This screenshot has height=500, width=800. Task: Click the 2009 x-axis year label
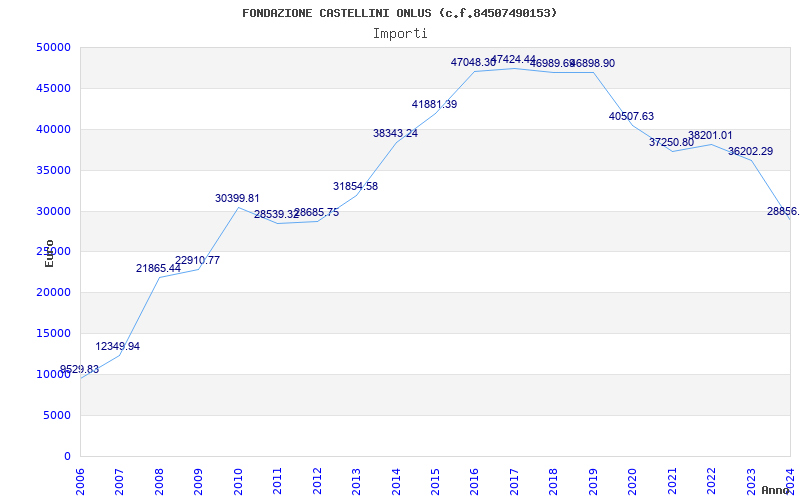pyautogui.click(x=198, y=482)
